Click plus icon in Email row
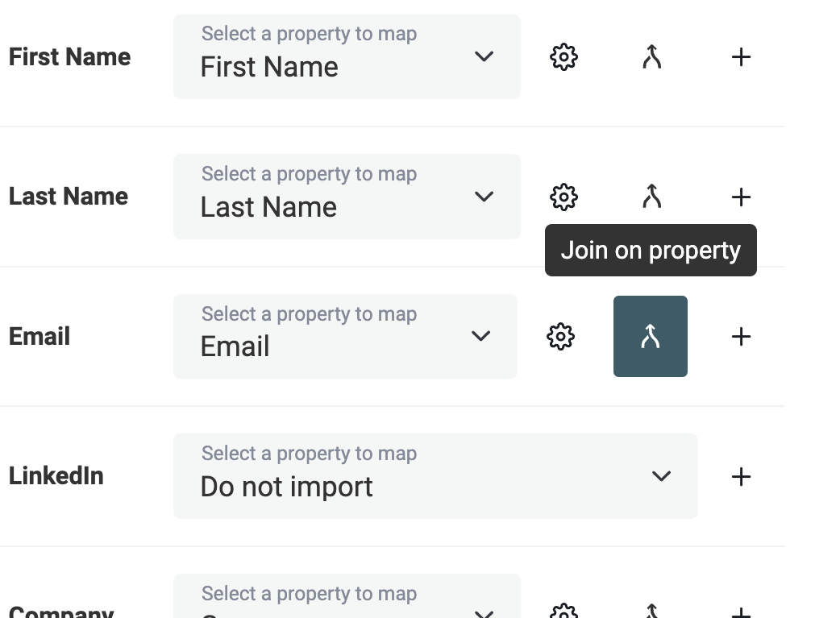 [740, 336]
